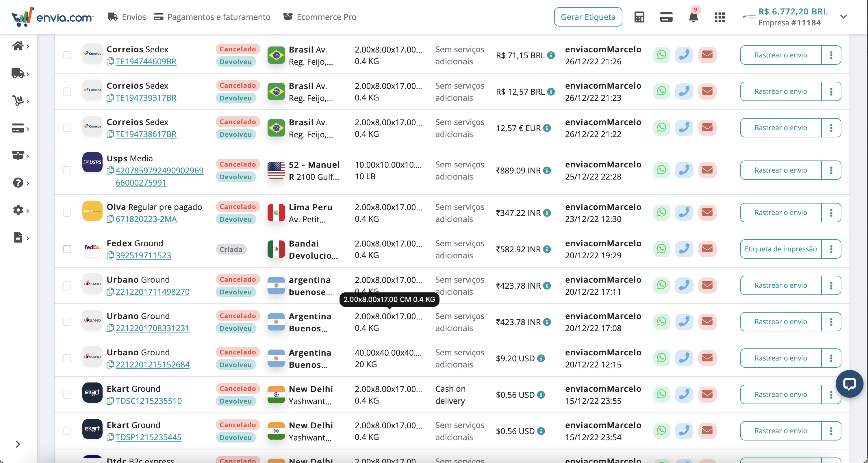Expand the cart orders sidebar menu
The height and width of the screenshot is (463, 868).
[x=20, y=101]
